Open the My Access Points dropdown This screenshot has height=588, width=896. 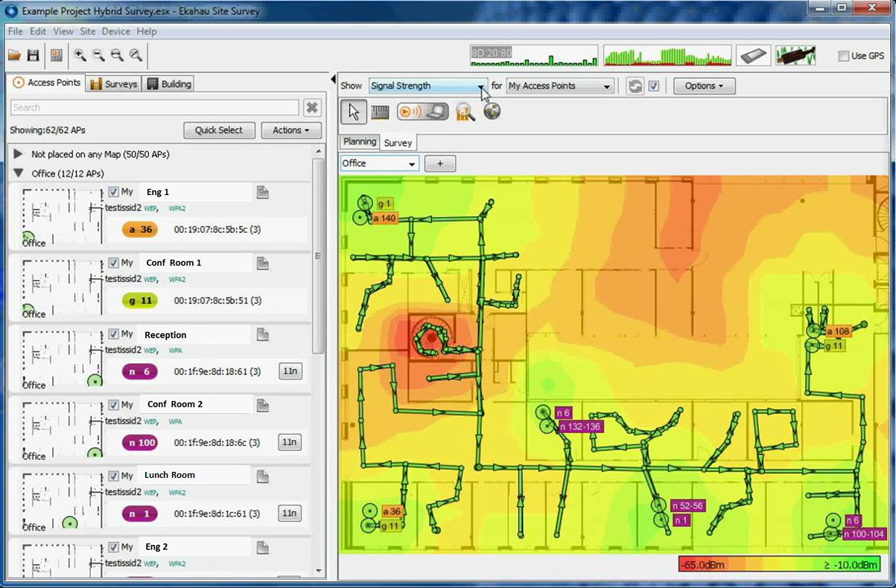(x=560, y=86)
